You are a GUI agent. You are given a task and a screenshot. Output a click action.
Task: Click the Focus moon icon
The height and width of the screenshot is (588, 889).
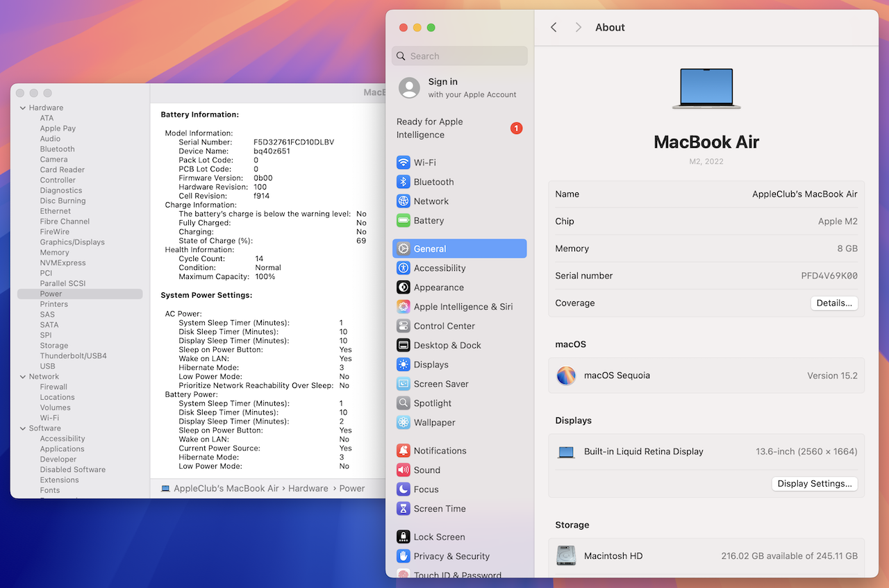click(x=404, y=489)
